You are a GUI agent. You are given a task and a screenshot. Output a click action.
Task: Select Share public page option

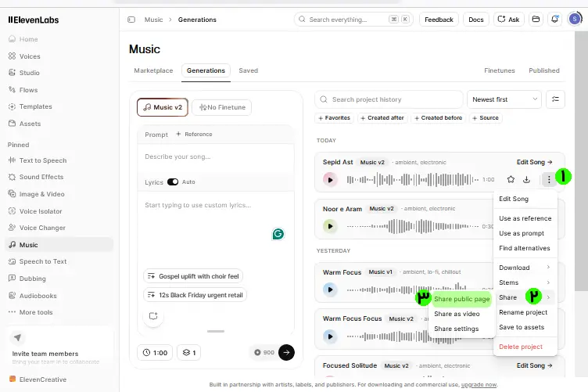click(x=461, y=299)
